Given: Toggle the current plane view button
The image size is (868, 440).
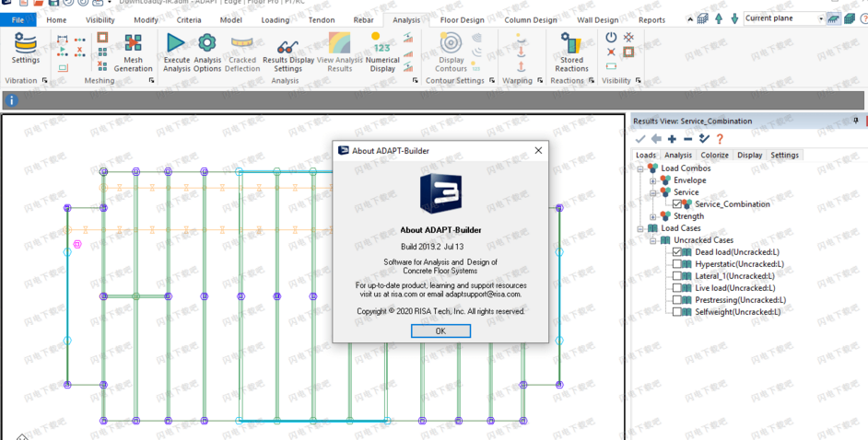Looking at the screenshot, I should pos(834,18).
